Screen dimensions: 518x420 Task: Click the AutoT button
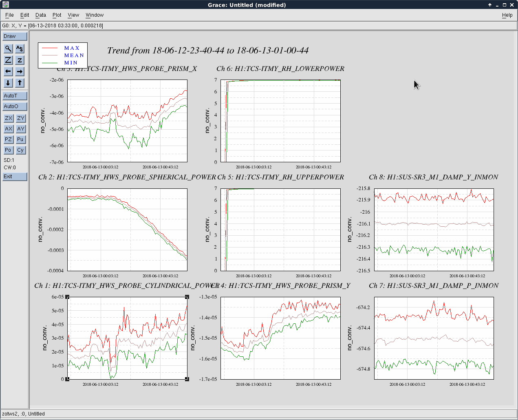[15, 96]
